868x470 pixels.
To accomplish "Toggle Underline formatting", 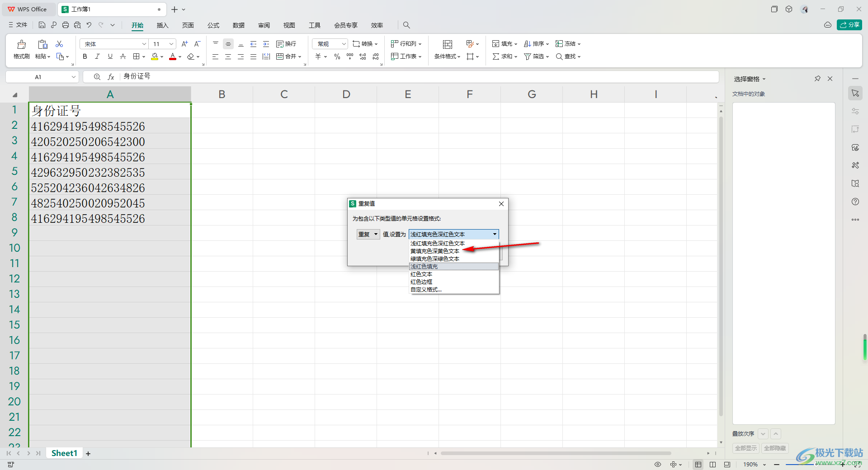I will click(x=110, y=56).
